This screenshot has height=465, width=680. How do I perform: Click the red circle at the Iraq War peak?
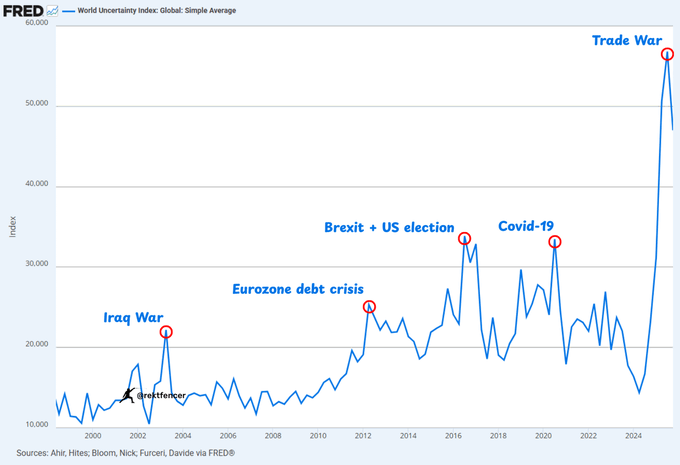pos(166,332)
